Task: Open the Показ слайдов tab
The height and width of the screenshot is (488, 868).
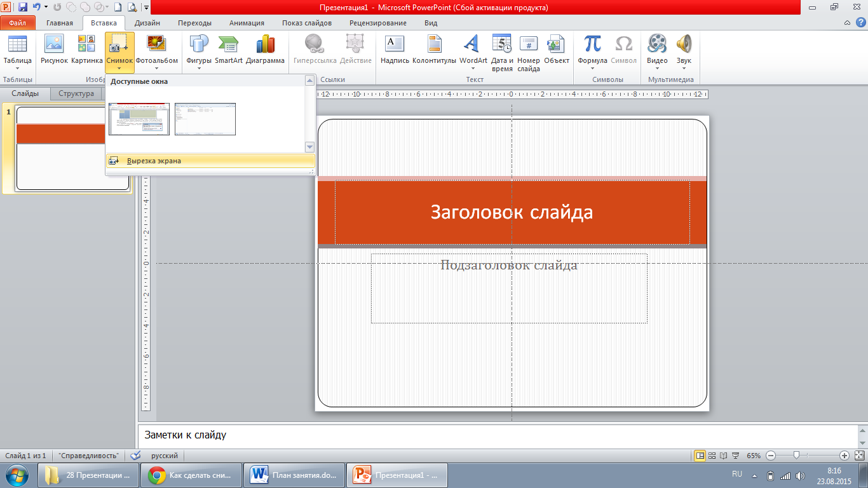Action: (307, 23)
